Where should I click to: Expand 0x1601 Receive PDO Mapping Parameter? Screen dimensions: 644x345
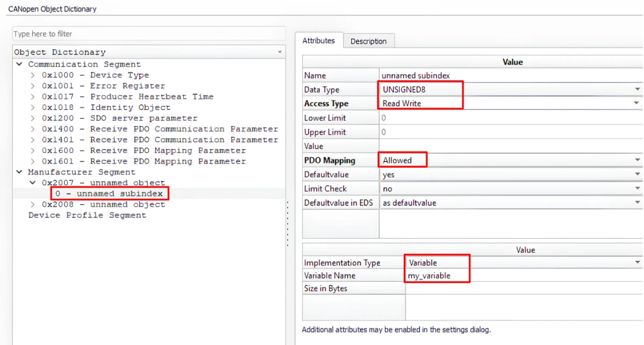click(32, 161)
